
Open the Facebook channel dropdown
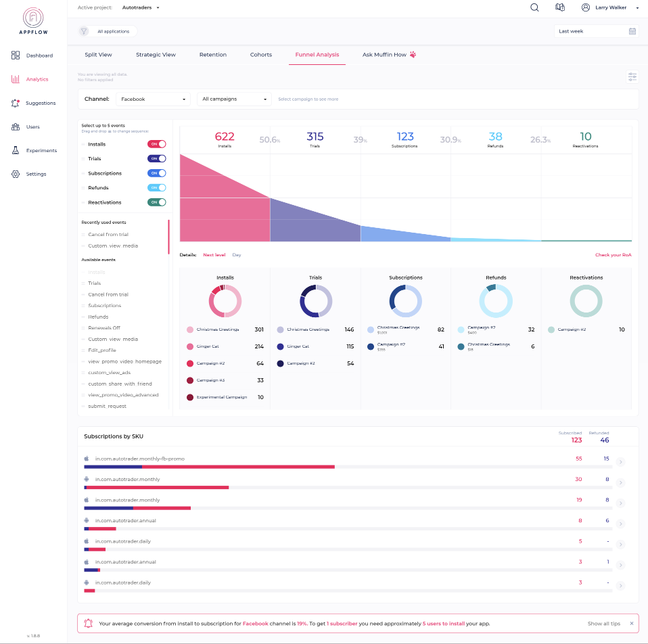[x=154, y=99]
